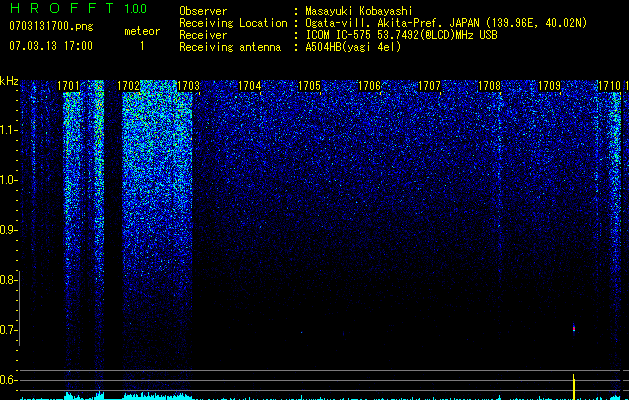
Task: Click the Receiving Location label
Action: (x=233, y=23)
